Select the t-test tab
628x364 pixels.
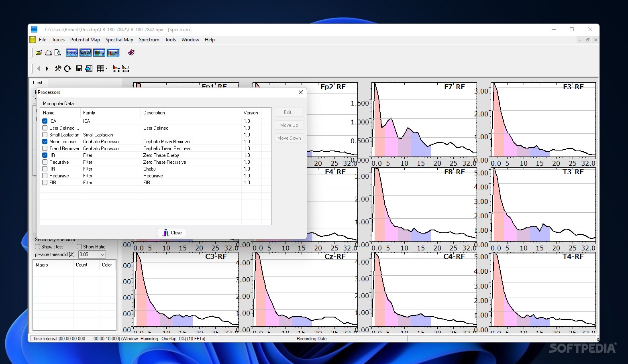38,83
